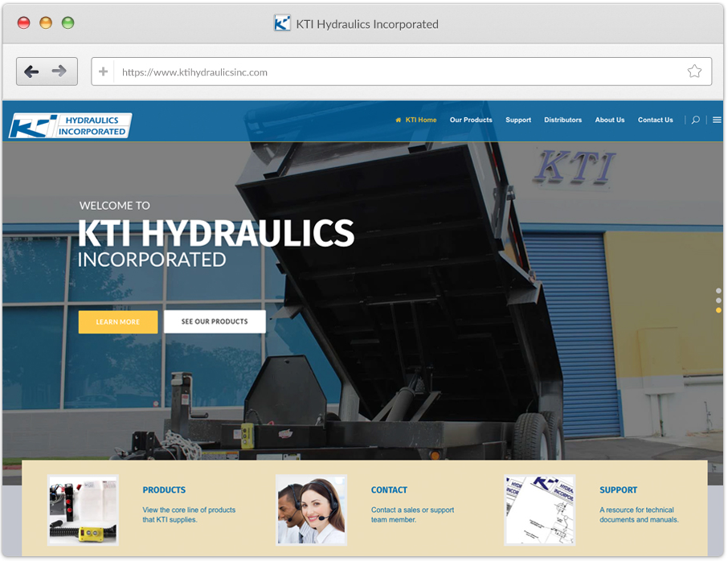This screenshot has height=561, width=728.
Task: Open the SUPPORT heading link
Action: [x=618, y=490]
